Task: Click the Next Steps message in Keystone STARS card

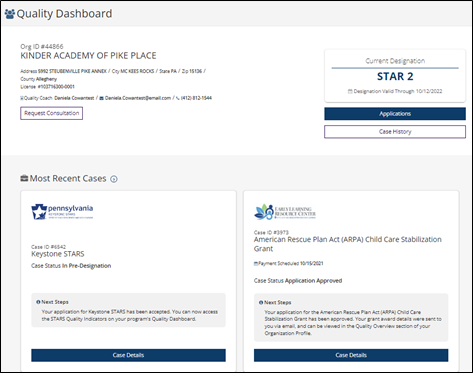Action: tap(130, 315)
